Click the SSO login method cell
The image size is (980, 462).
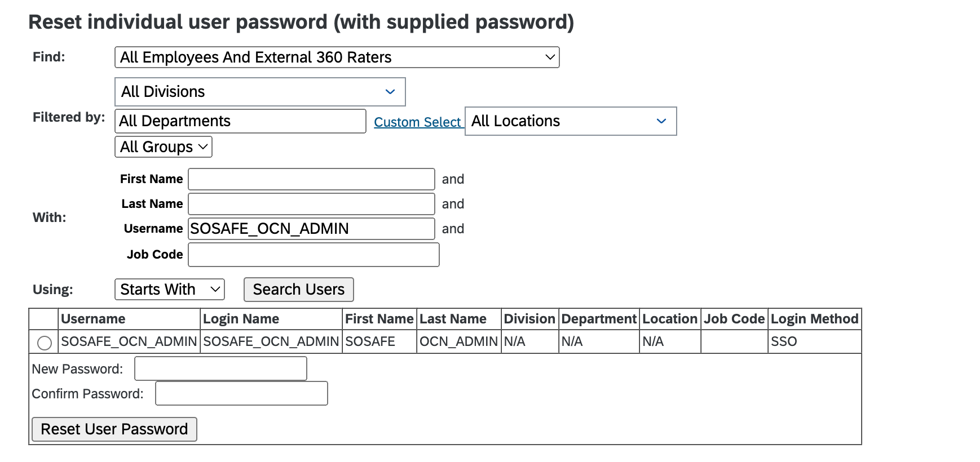pyautogui.click(x=784, y=342)
